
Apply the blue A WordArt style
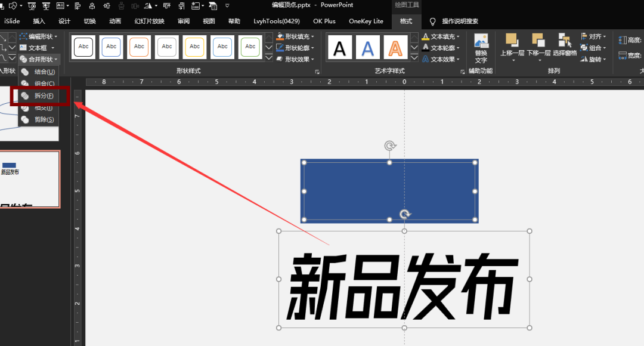(367, 48)
